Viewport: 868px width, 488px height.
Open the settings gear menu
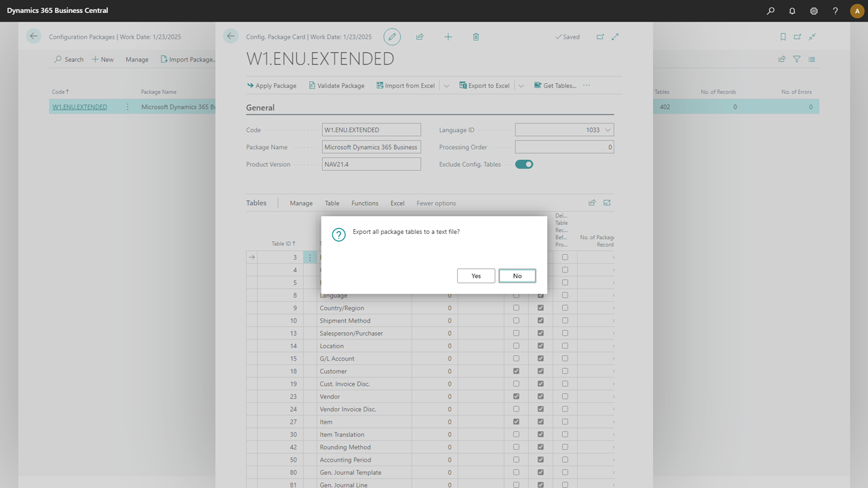[x=814, y=11]
